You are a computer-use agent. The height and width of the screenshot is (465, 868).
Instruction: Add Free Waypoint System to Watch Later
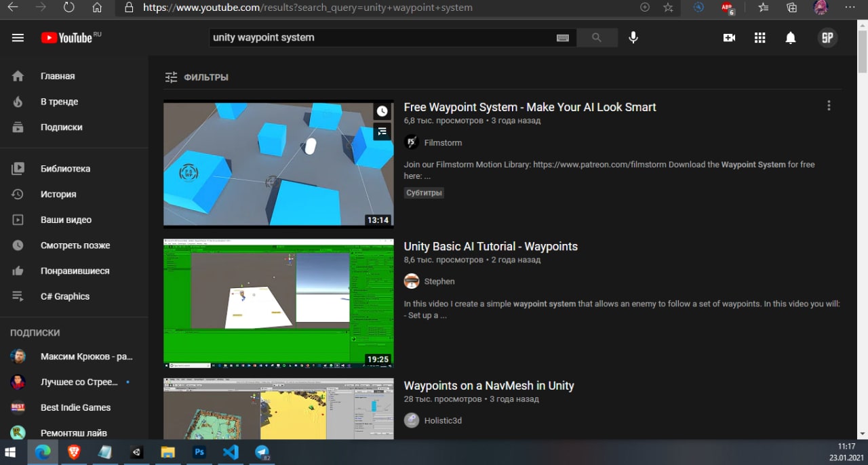(382, 111)
